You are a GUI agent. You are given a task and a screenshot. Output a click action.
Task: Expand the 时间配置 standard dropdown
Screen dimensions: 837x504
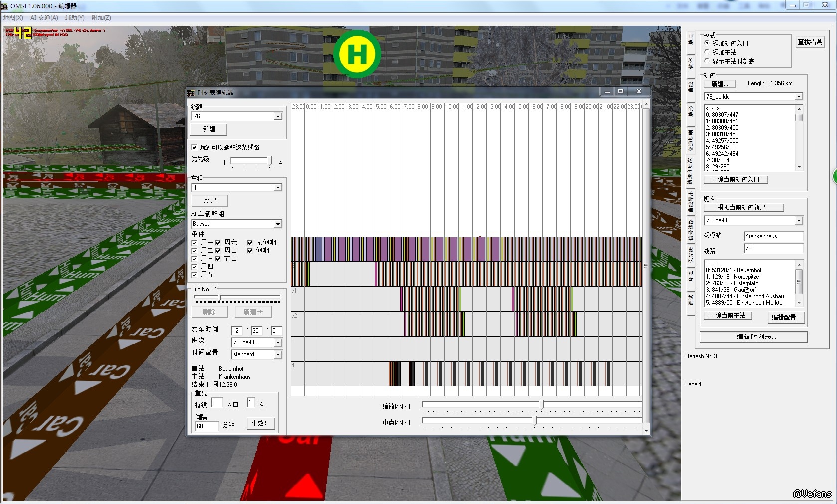click(x=278, y=355)
